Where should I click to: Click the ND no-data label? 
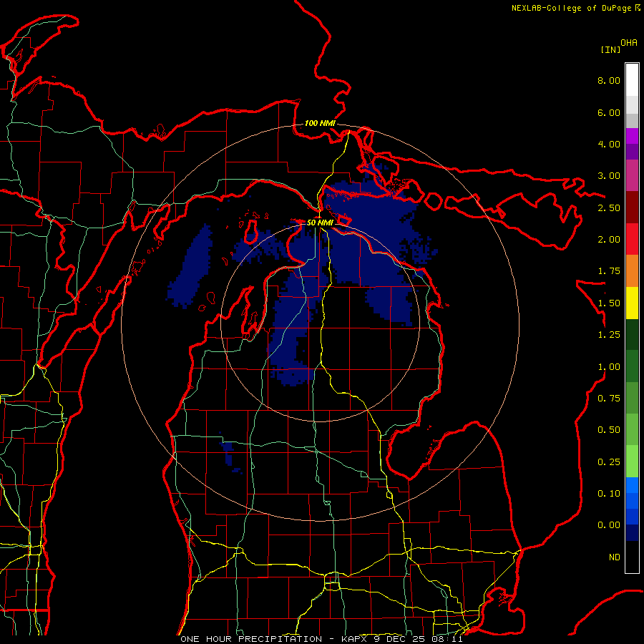[615, 557]
